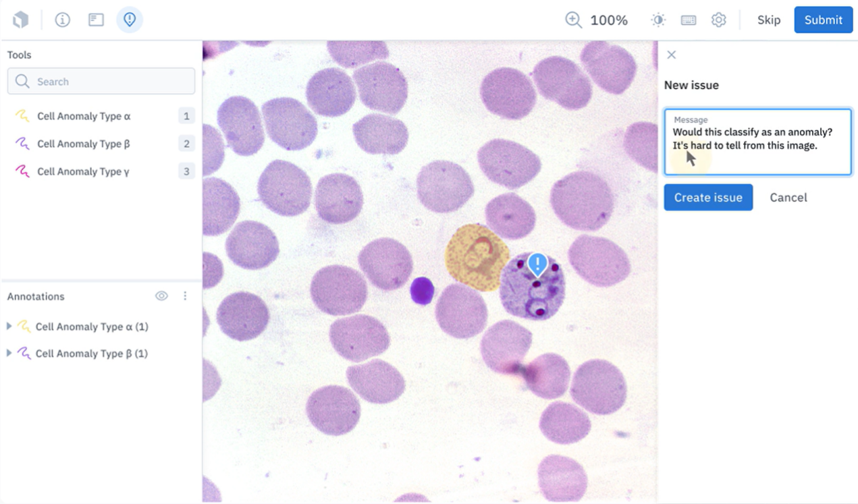Expand Cell Anomaly Type α annotations
858x504 pixels.
pyautogui.click(x=9, y=326)
